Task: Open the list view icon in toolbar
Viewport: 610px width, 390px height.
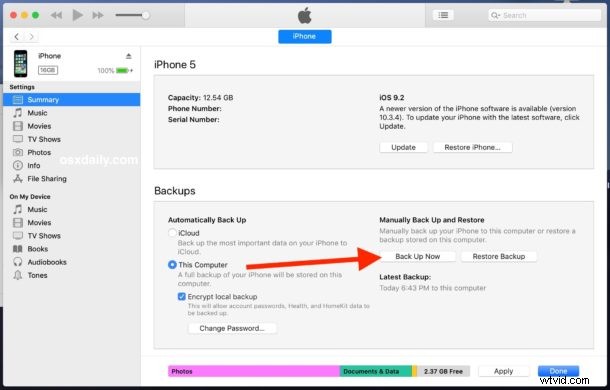Action: pos(443,15)
